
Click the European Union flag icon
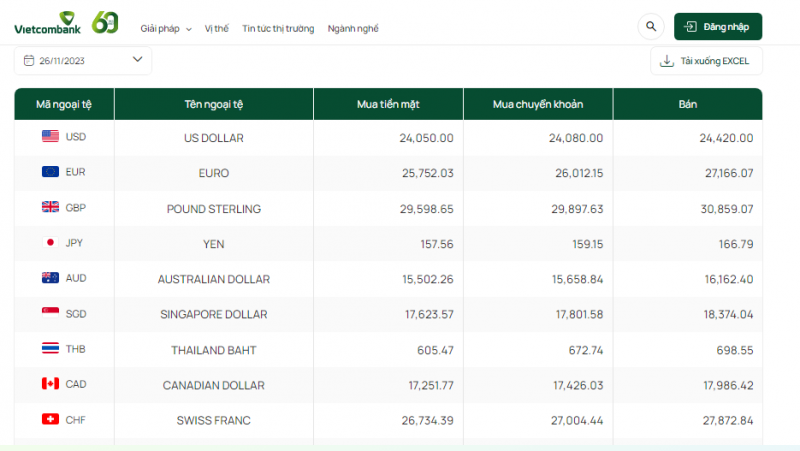click(50, 172)
